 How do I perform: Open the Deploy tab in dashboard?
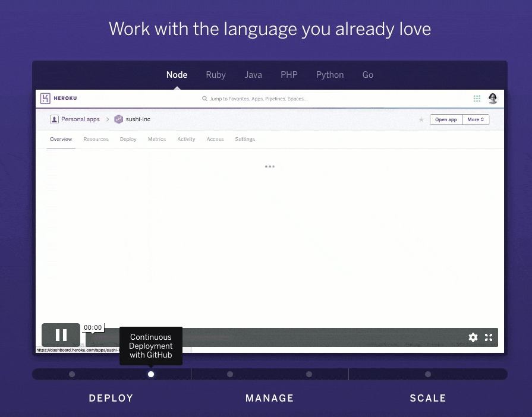coord(128,139)
